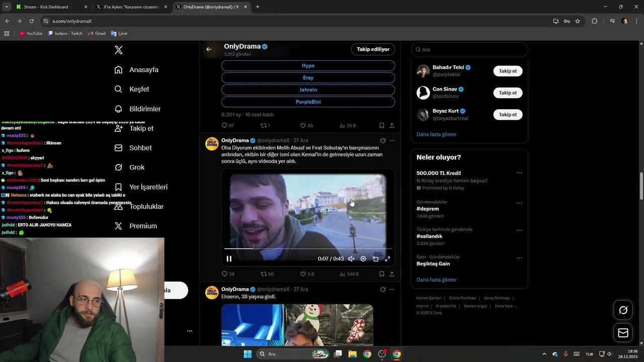Reload the page
Image resolution: width=644 pixels, height=362 pixels.
(31, 21)
